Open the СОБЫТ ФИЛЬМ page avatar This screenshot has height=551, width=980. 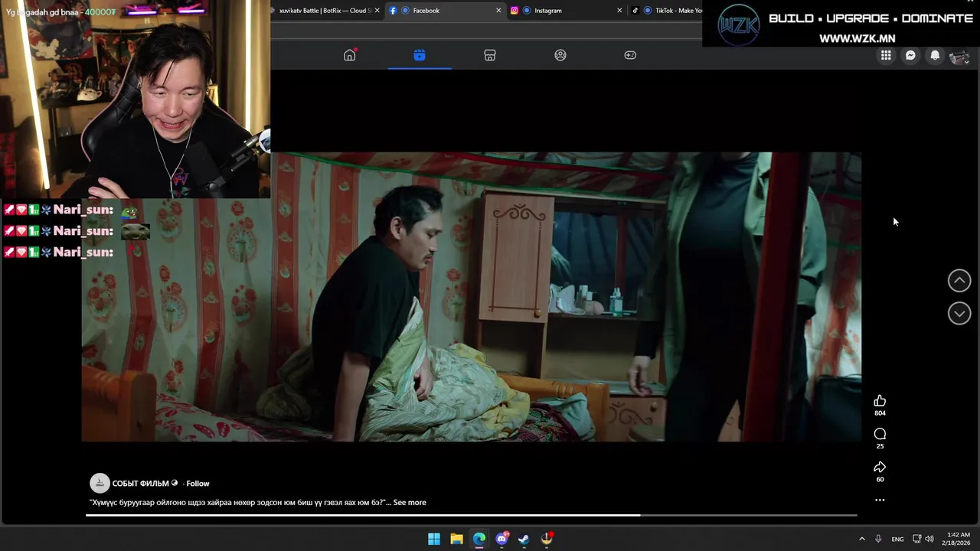tap(100, 483)
